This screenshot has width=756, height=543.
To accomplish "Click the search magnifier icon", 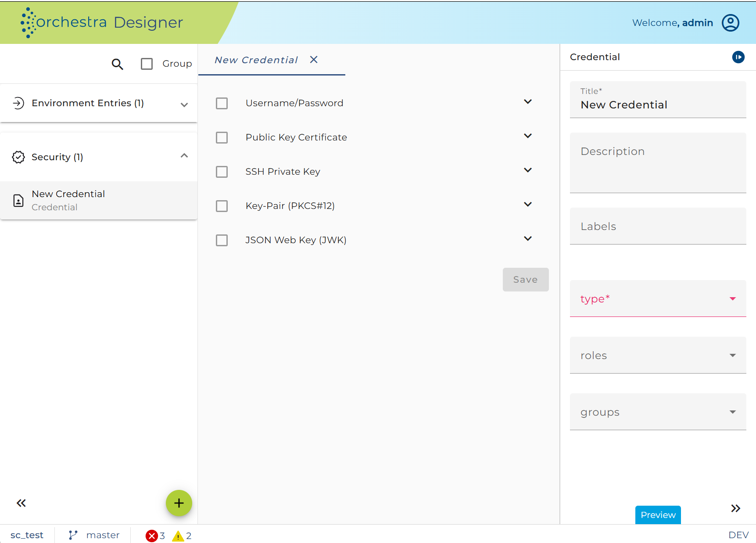I will 117,64.
